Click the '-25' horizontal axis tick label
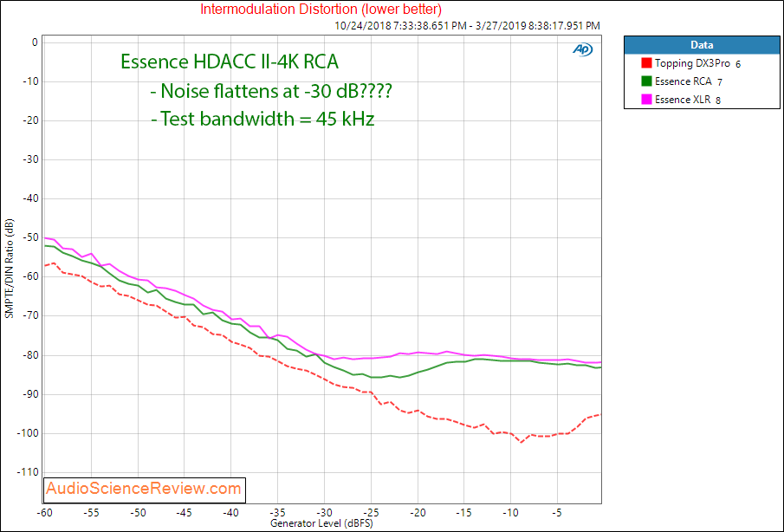Image resolution: width=784 pixels, height=532 pixels. (371, 512)
